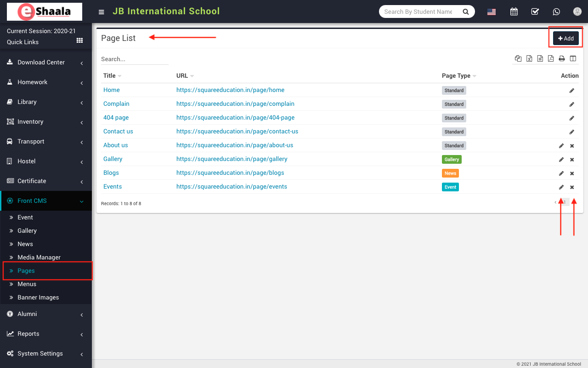Open the column visibility selector
Viewport: 588px width, 368px height.
tap(573, 58)
